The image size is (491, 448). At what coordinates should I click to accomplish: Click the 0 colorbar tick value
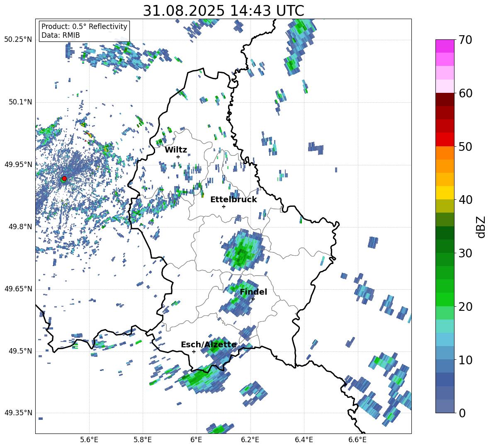(462, 413)
